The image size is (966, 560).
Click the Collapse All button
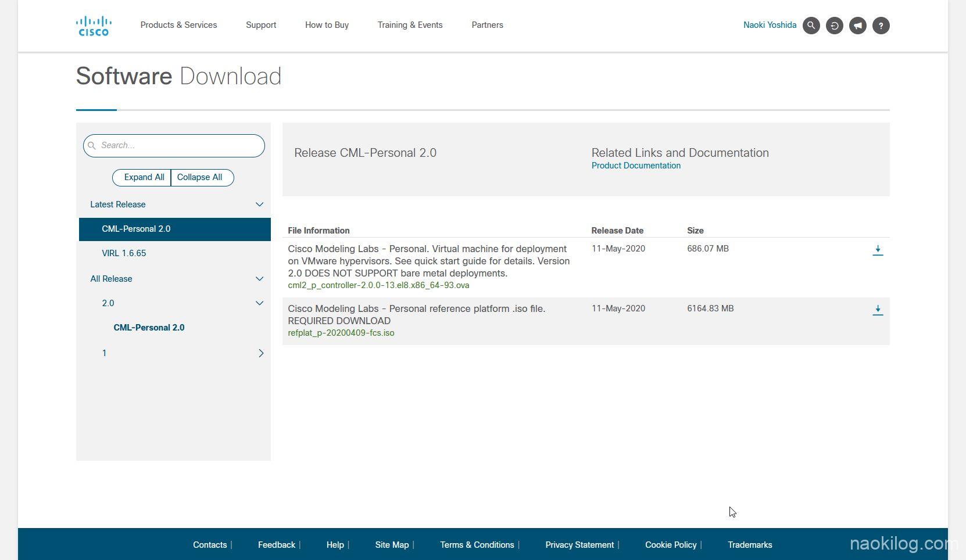[202, 178]
